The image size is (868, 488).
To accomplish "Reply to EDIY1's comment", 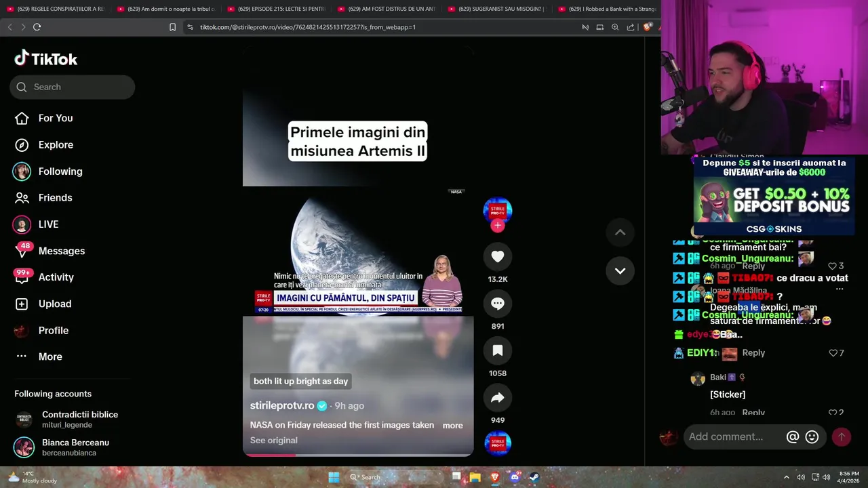I will pyautogui.click(x=753, y=352).
